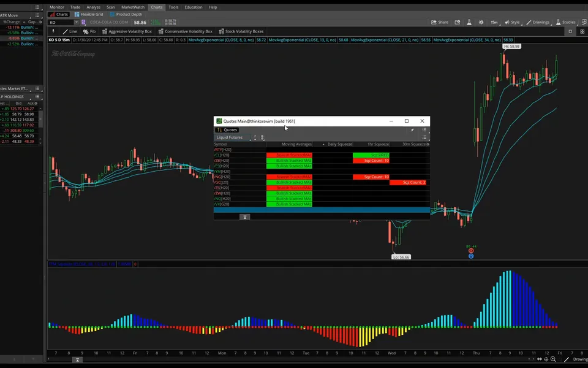Screen dimensions: 588x368
Task: Select the Fib drawing tool
Action: pos(89,31)
